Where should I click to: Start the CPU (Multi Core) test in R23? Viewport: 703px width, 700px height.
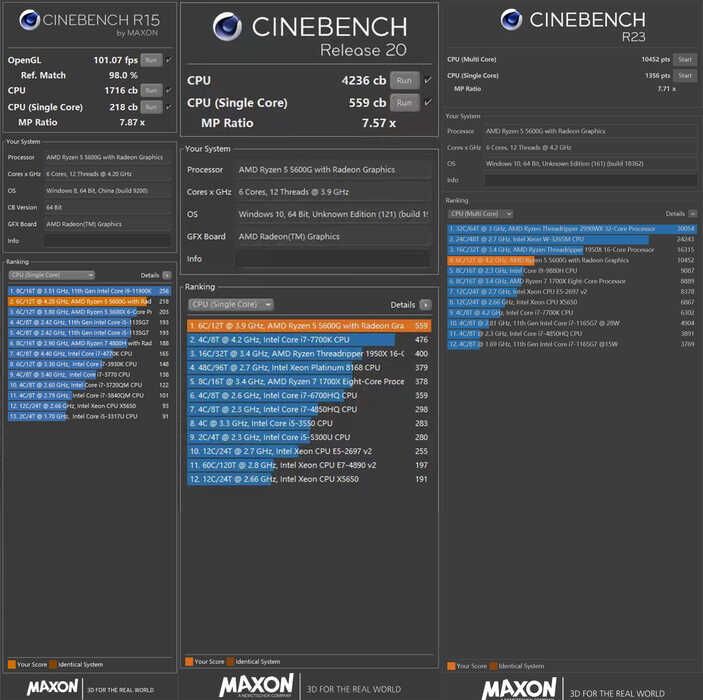[685, 60]
